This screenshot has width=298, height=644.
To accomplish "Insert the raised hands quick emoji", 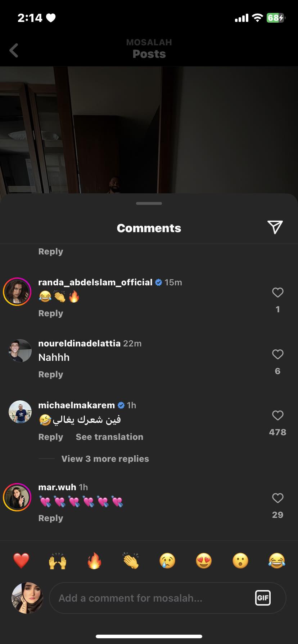I will (x=58, y=561).
